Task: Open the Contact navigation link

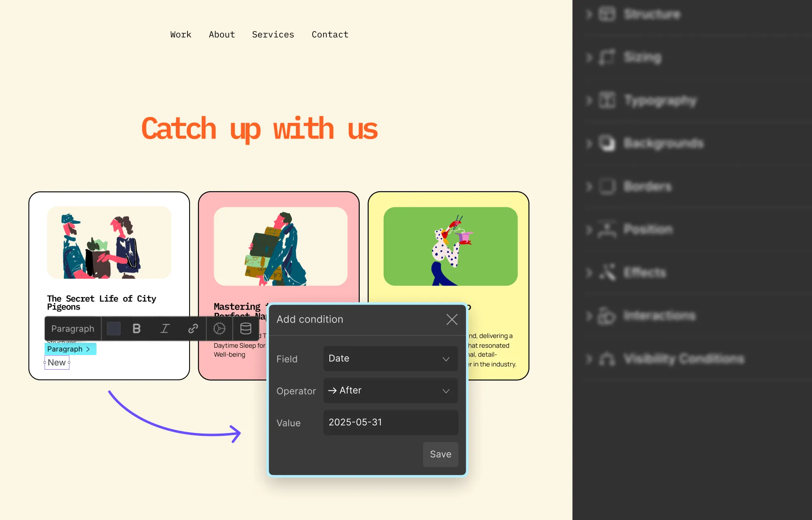Action: click(330, 35)
